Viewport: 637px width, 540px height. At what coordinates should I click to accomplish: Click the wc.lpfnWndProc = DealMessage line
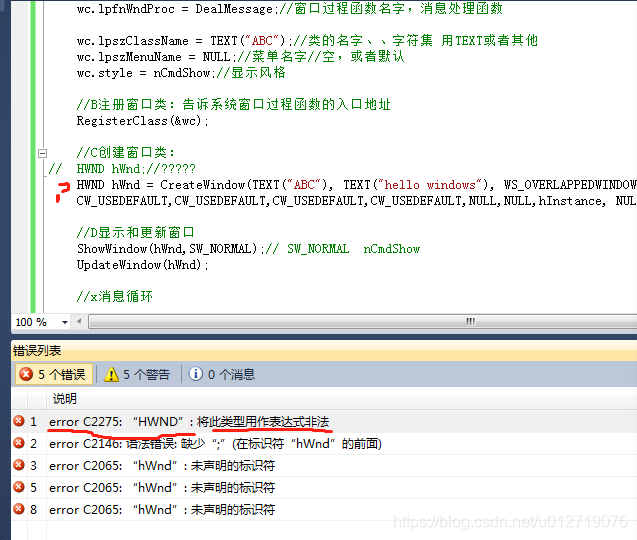[290, 9]
